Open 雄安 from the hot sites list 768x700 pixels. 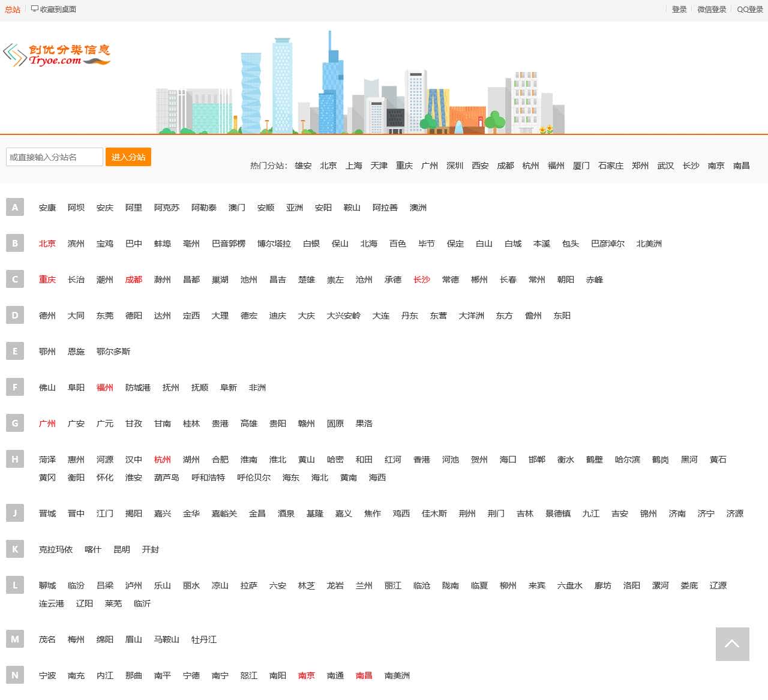[x=303, y=166]
